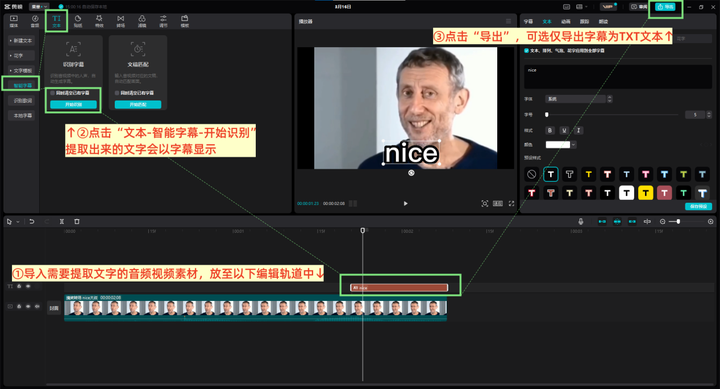This screenshot has width=720, height=389.
Task: Select the yellow-background T preset style
Action: click(645, 193)
